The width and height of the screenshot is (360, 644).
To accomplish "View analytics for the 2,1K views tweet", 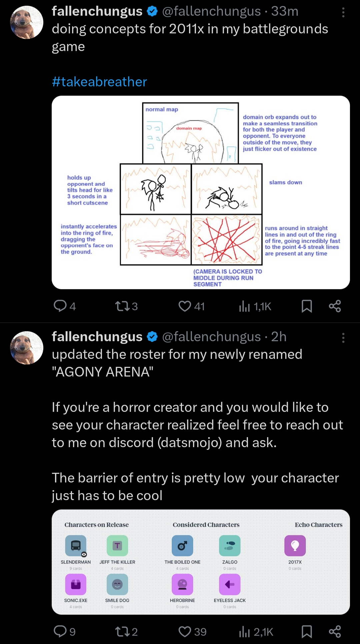I will tap(245, 631).
